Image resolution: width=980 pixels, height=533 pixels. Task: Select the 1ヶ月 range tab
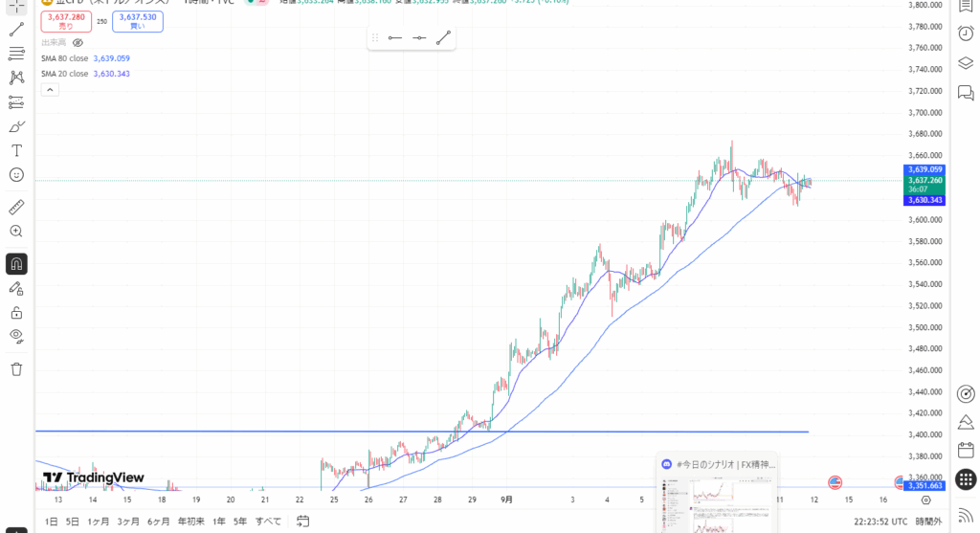coord(99,522)
